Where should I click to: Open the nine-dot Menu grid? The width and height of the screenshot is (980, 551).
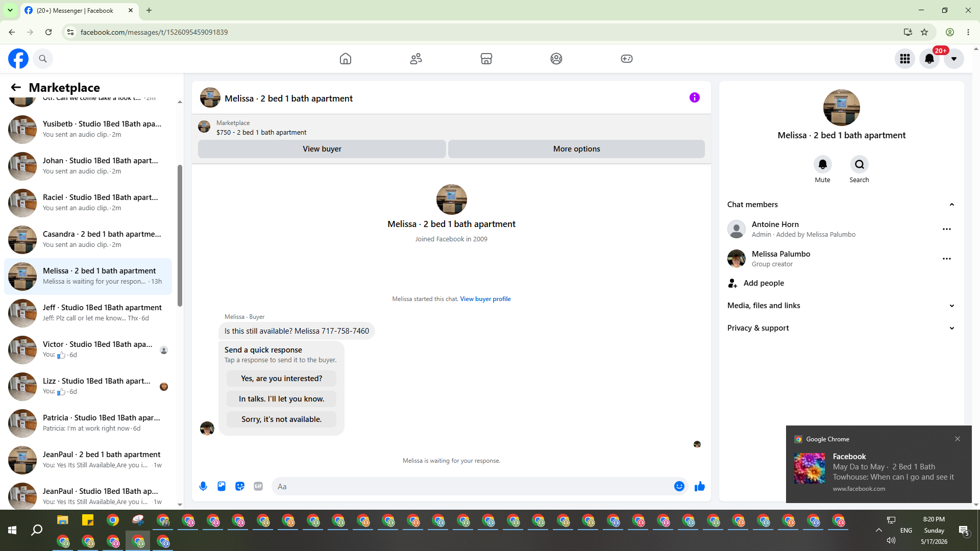[905, 59]
